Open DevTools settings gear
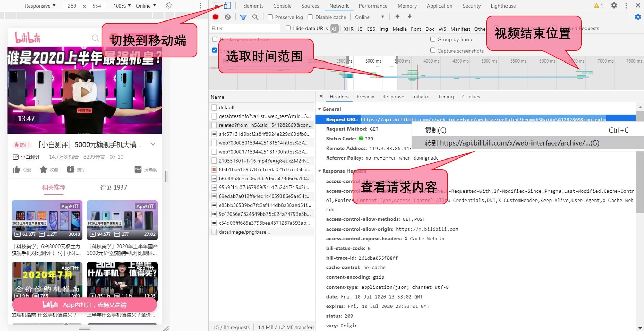This screenshot has width=644, height=331. (614, 5)
